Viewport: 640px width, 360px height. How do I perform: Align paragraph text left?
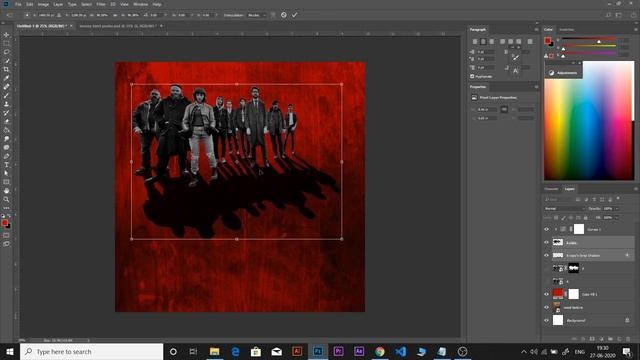coord(475,42)
